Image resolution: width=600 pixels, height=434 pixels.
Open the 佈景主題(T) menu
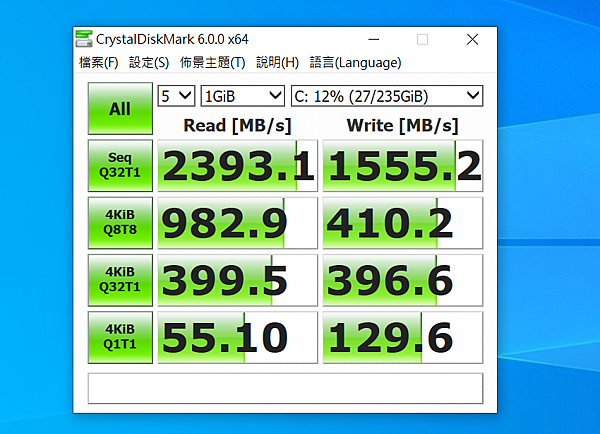coord(212,62)
